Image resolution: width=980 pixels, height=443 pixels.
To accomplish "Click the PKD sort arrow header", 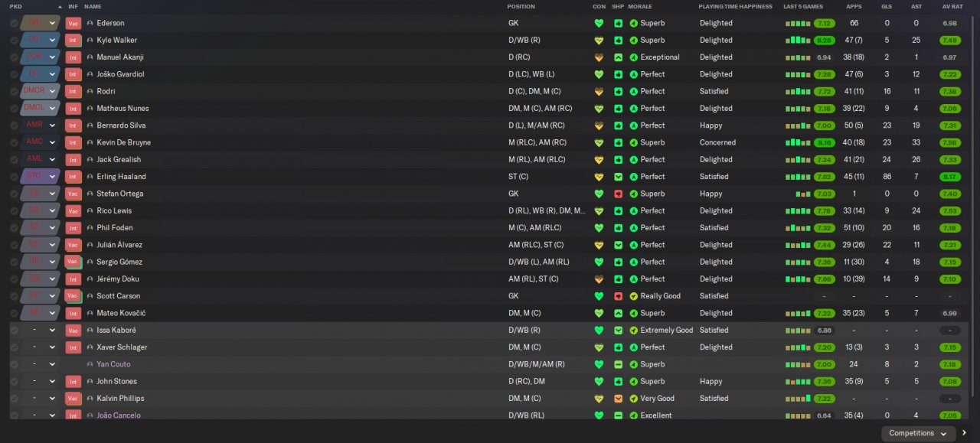I will (x=60, y=6).
